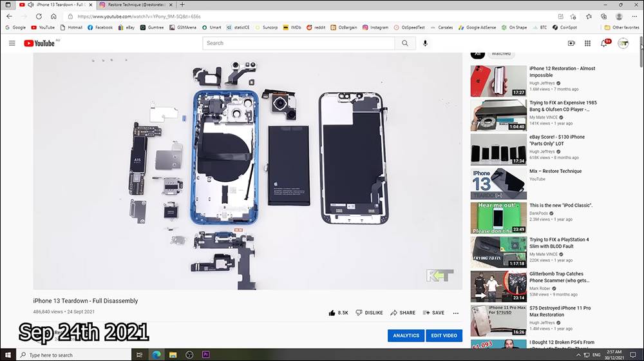Click the Share arrow icon below video

point(394,313)
